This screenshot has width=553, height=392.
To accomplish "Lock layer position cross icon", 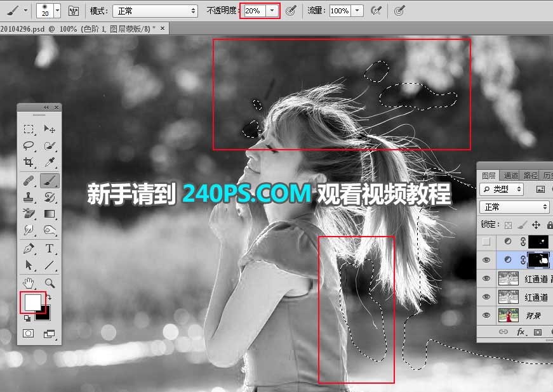I will [x=536, y=225].
